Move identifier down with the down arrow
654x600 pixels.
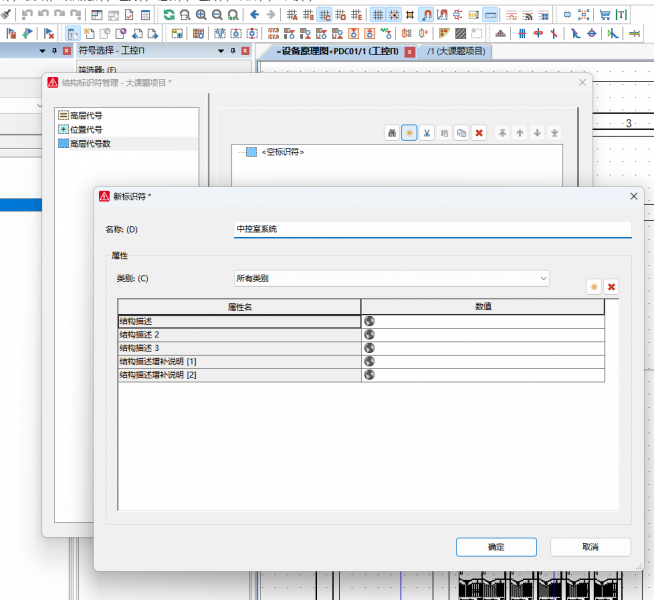pos(537,133)
